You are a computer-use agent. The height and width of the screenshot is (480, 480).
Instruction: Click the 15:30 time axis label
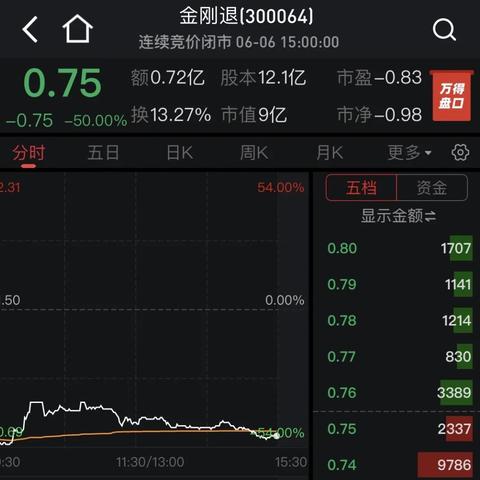(x=291, y=462)
